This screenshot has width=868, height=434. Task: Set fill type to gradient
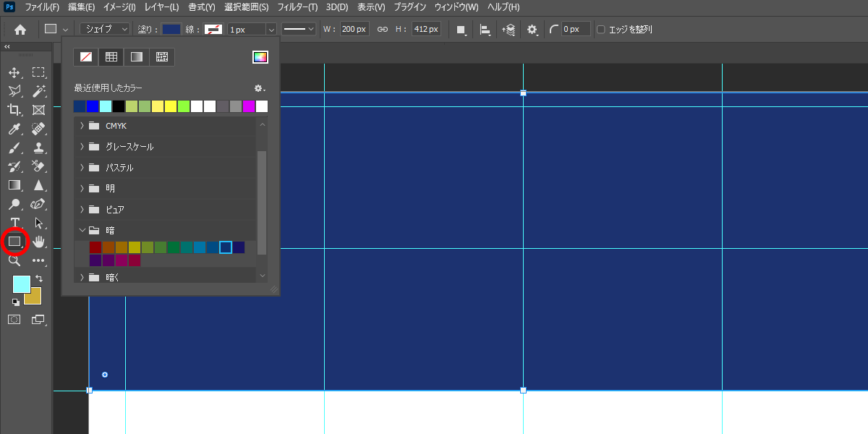point(137,57)
